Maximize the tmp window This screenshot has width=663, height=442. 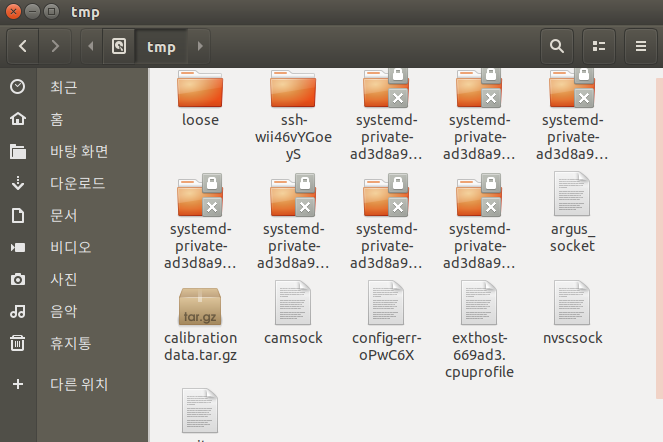tap(52, 11)
